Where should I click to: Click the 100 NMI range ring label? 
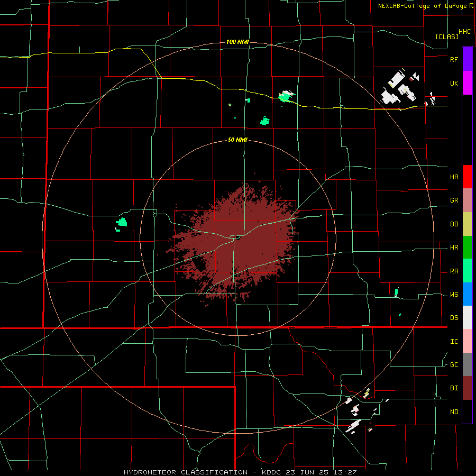[x=237, y=42]
